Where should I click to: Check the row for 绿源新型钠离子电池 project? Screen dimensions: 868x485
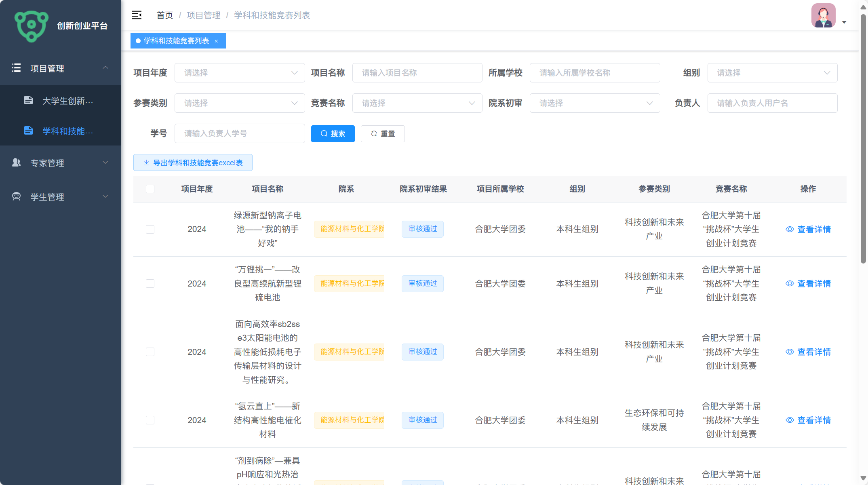tap(150, 230)
